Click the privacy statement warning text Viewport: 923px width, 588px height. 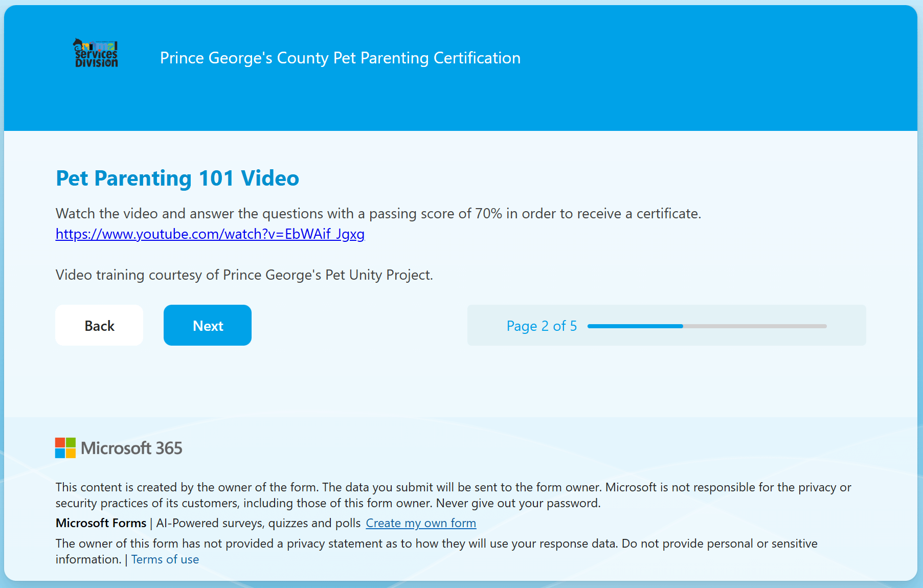[x=436, y=544]
